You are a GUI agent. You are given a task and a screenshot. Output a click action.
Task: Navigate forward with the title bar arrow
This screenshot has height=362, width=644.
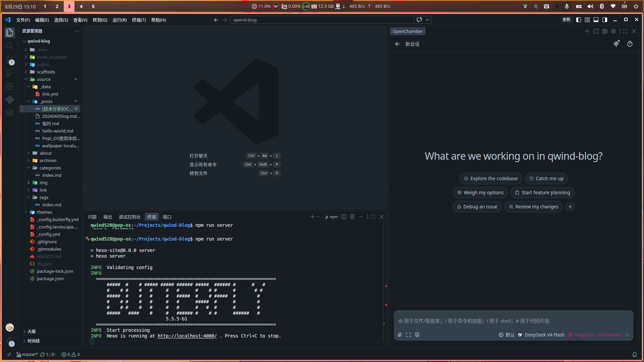click(225, 20)
